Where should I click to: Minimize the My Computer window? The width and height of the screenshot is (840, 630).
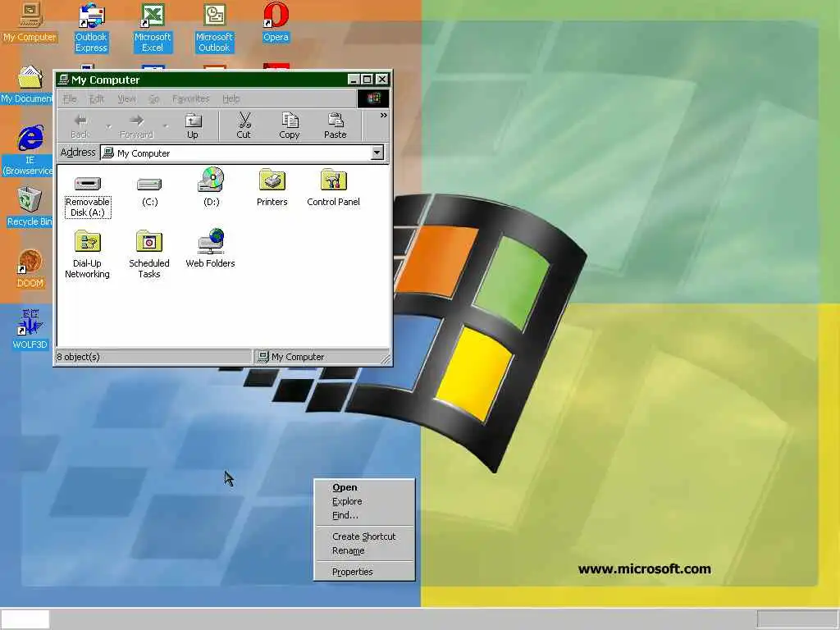tap(353, 80)
